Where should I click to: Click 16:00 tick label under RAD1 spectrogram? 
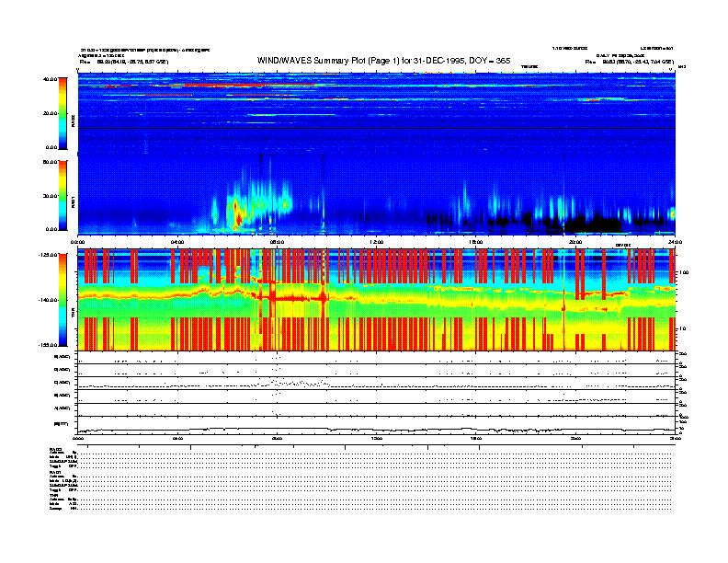(x=476, y=242)
